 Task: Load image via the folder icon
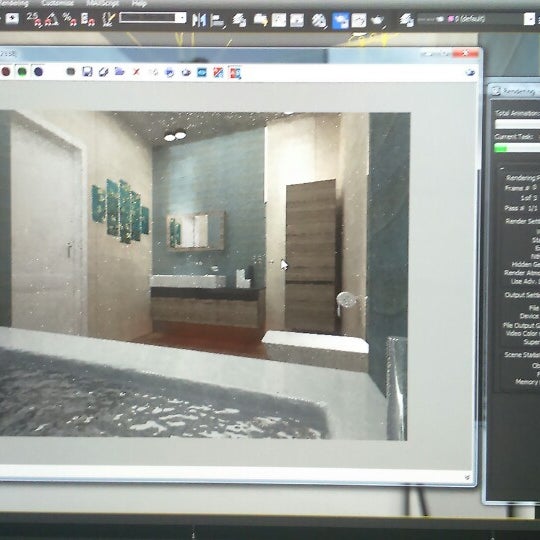point(120,72)
